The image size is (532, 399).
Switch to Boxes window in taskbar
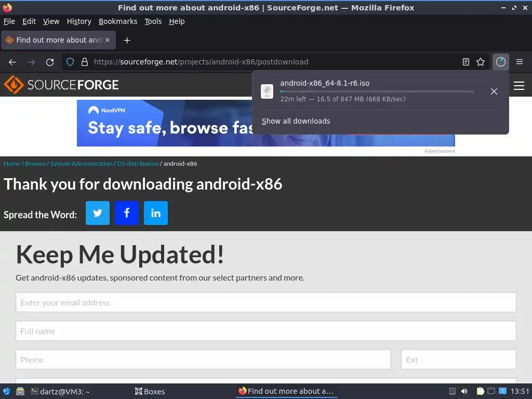[x=150, y=391]
